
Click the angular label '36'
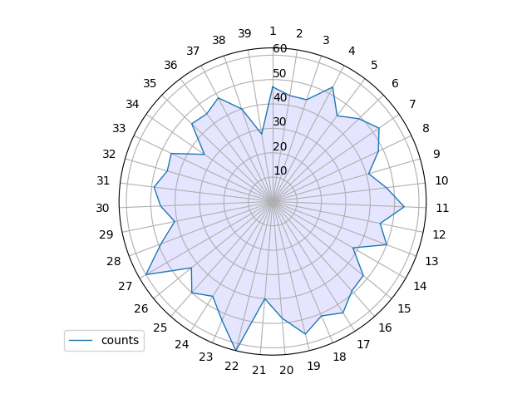click(170, 65)
